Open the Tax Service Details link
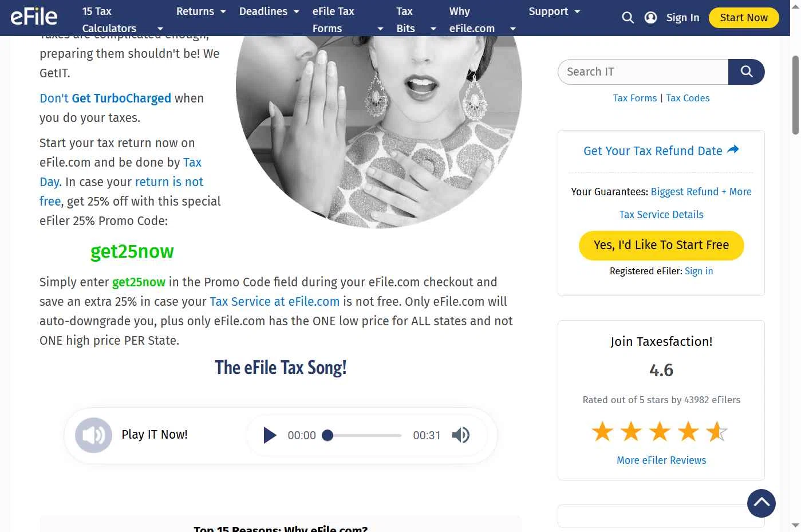 (661, 215)
